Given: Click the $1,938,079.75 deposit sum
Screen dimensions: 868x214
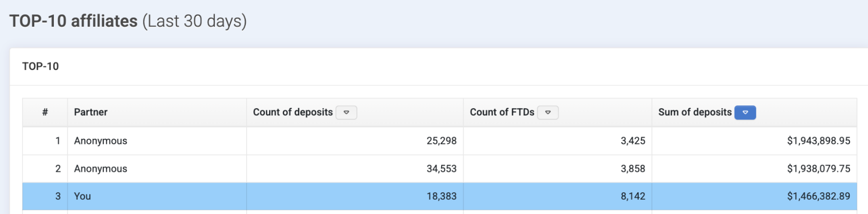Looking at the screenshot, I should click(x=818, y=169).
